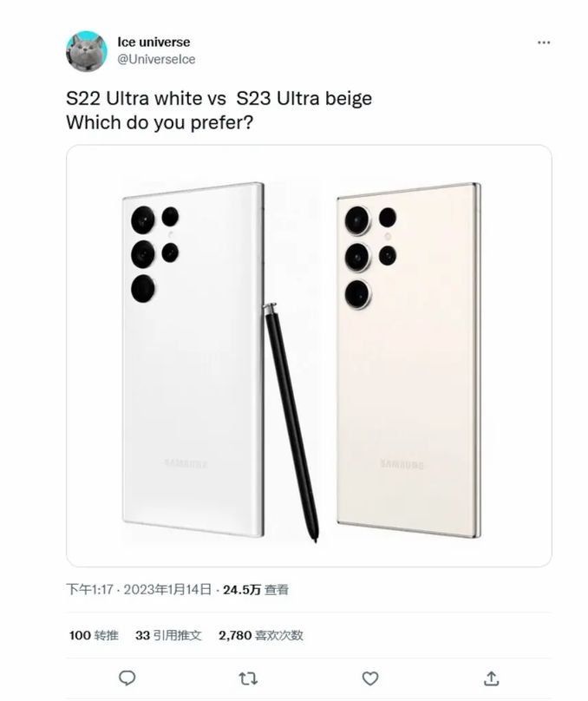Open Ice universe display name

tap(154, 42)
